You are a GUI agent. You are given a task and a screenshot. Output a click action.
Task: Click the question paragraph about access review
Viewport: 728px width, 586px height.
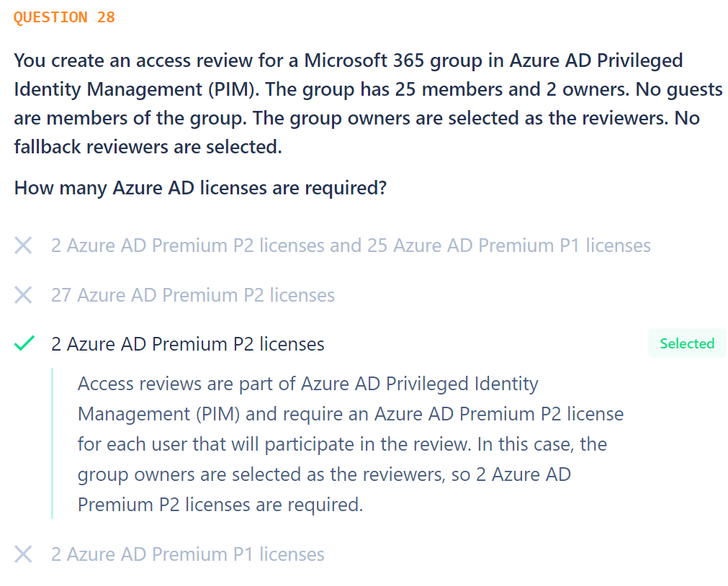(x=368, y=104)
